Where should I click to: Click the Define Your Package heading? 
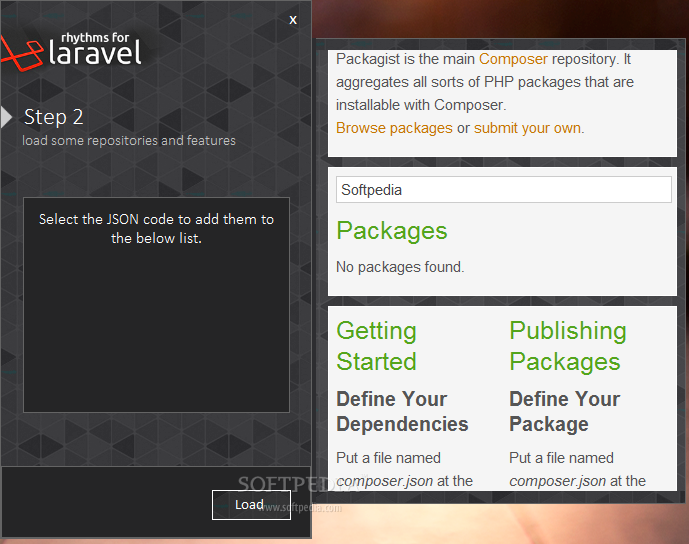click(564, 412)
